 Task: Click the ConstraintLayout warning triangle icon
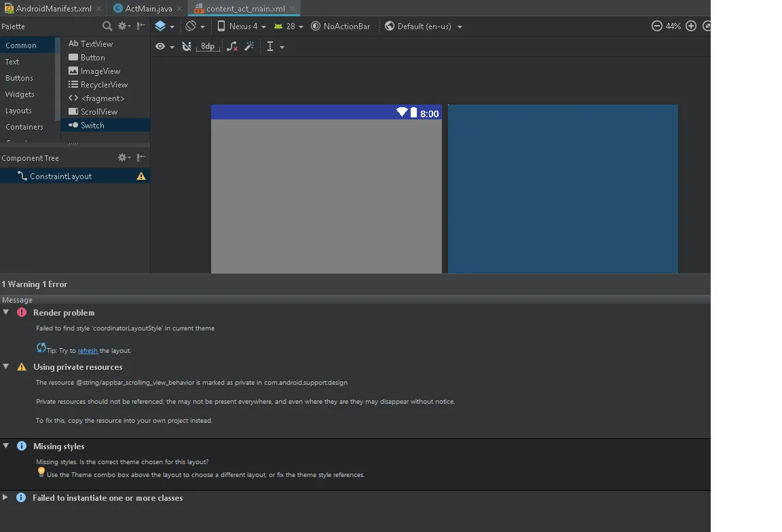point(141,176)
